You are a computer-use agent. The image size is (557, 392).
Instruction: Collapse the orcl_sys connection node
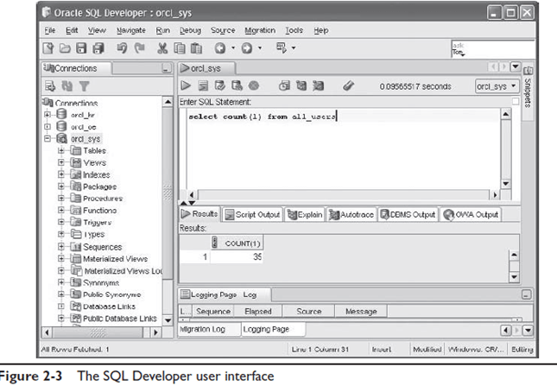(x=48, y=138)
